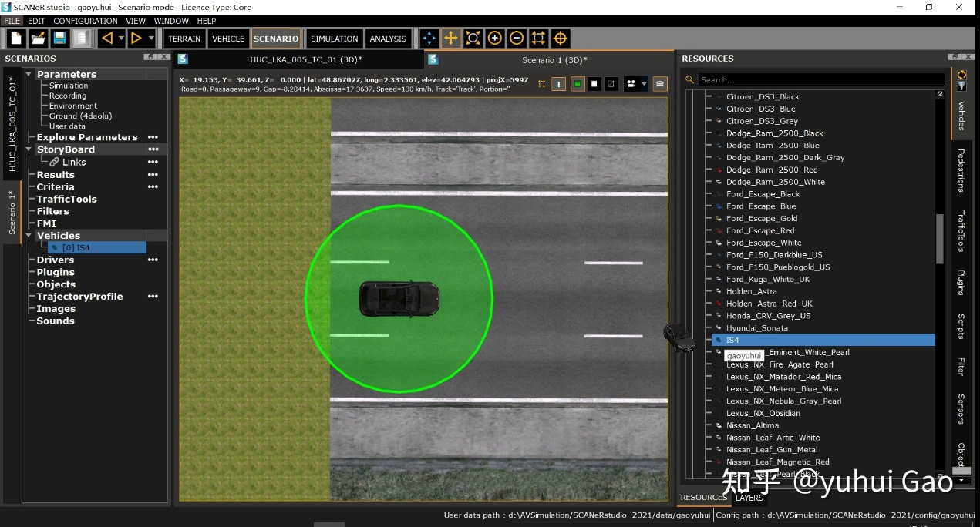Open the FILE menu
This screenshot has height=527, width=980.
tap(12, 21)
